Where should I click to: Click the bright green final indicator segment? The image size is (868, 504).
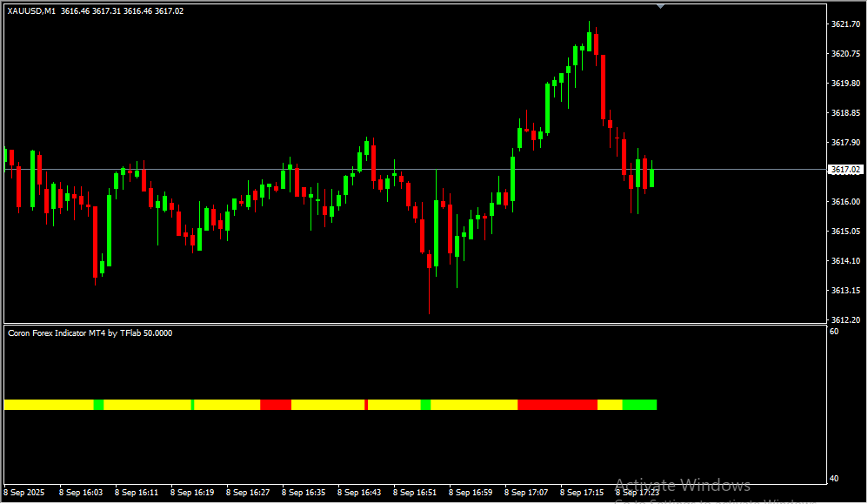pos(639,405)
